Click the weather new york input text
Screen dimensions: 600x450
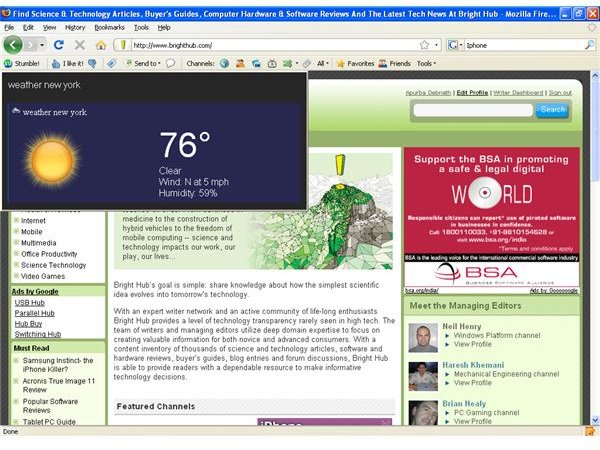(x=44, y=85)
